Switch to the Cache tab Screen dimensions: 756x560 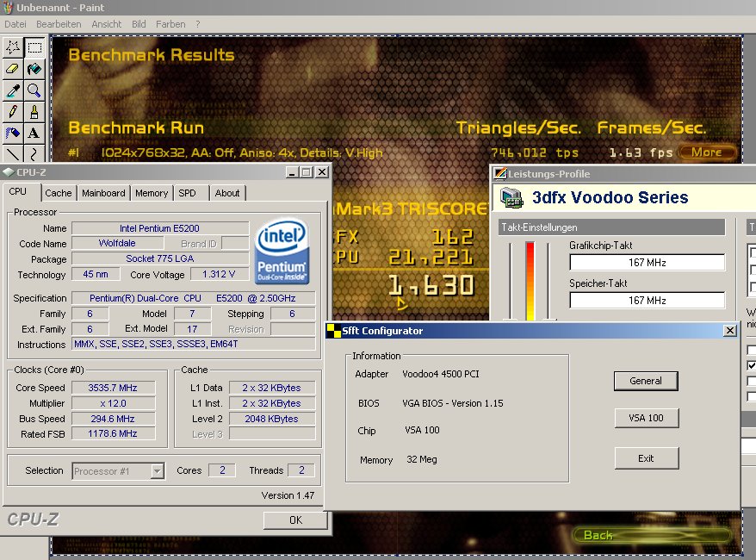(x=59, y=193)
